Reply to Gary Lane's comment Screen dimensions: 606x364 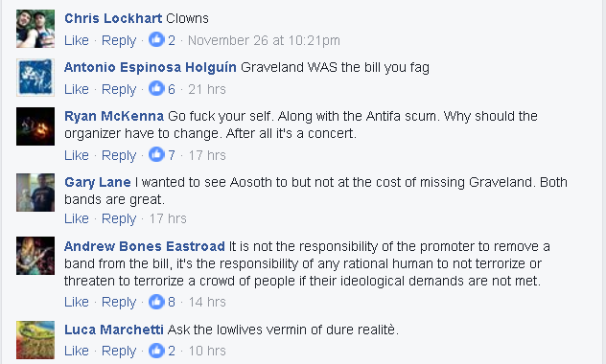[119, 218]
